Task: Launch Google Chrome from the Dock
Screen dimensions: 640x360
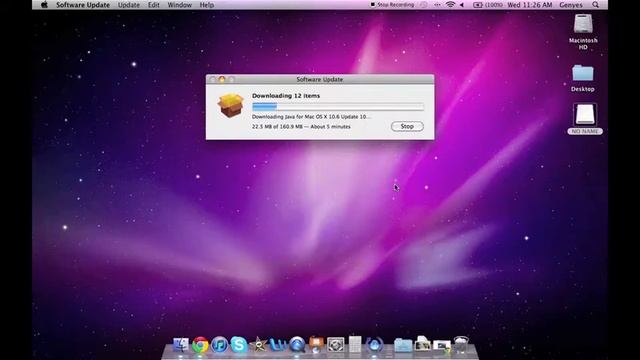Action: tap(200, 345)
